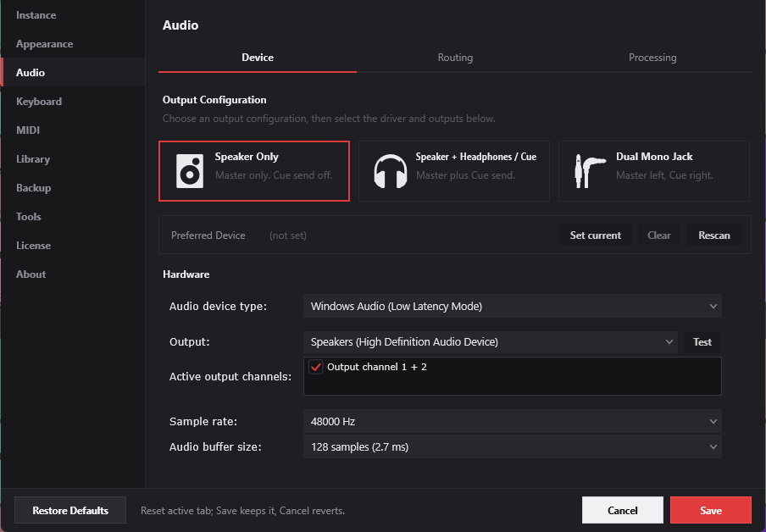Click the headphones icon in Speaker + Headphones card
Viewport: 766px width, 532px height.
(391, 171)
